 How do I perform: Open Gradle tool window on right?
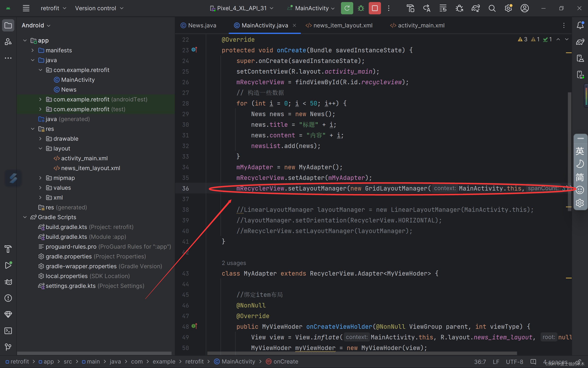[580, 42]
